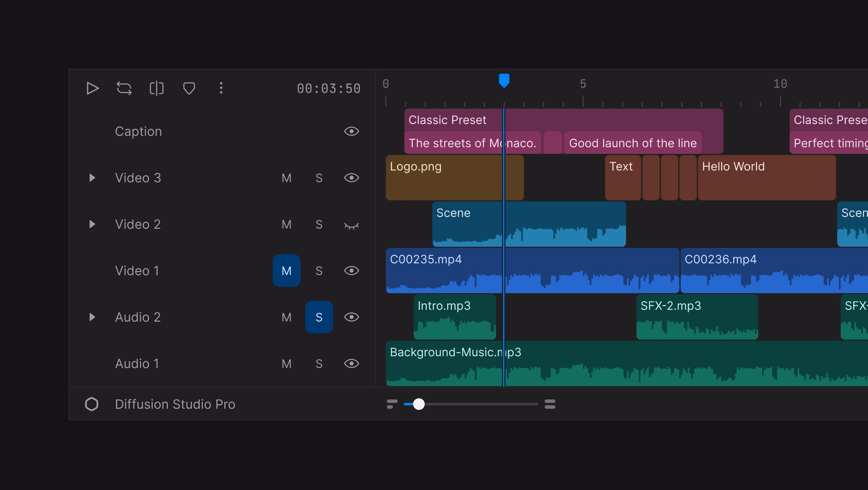The image size is (868, 490).
Task: Solo the Audio 1 track
Action: pyautogui.click(x=319, y=364)
